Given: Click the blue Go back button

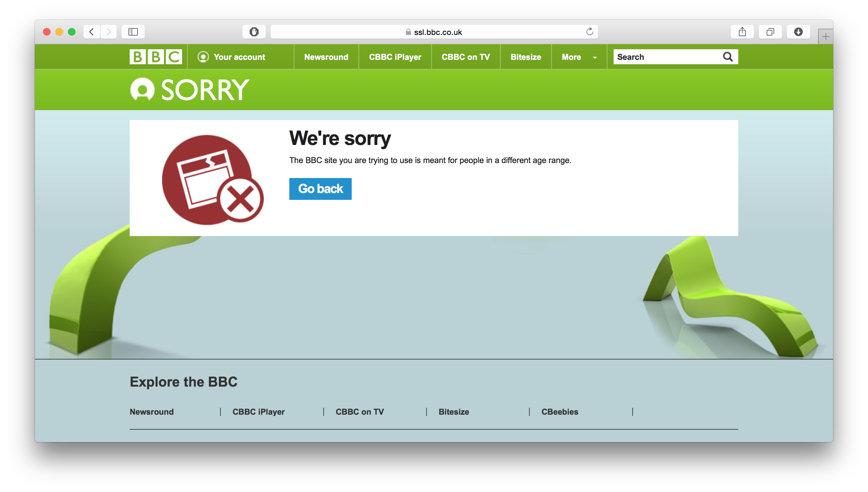Looking at the screenshot, I should (320, 189).
